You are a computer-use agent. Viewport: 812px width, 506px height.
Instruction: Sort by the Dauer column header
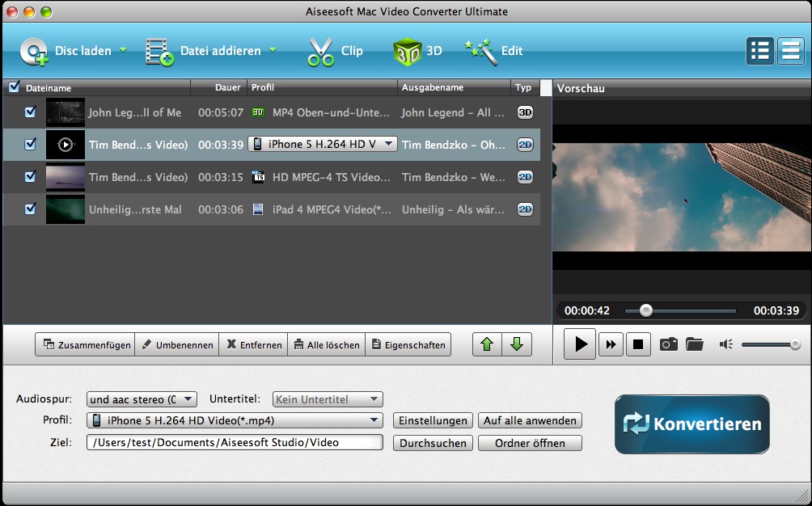[x=228, y=87]
